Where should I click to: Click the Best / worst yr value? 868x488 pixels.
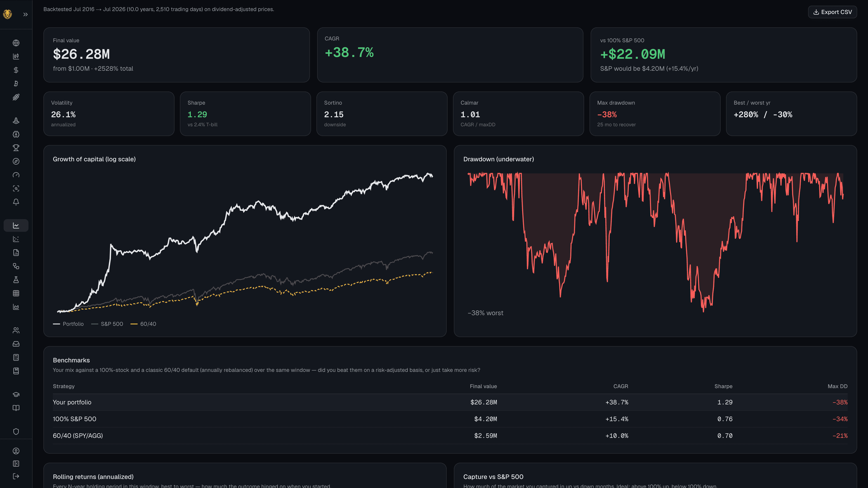[763, 115]
